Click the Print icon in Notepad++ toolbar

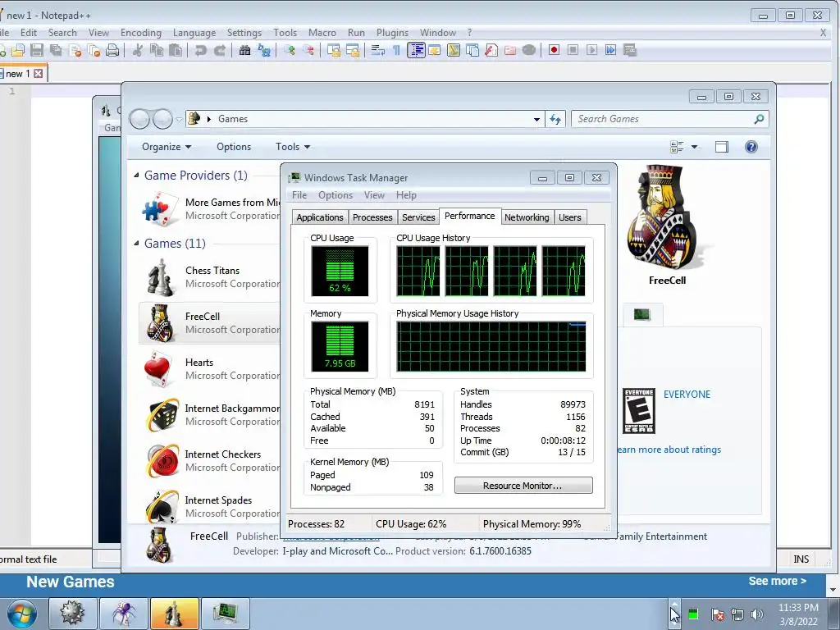pyautogui.click(x=112, y=50)
